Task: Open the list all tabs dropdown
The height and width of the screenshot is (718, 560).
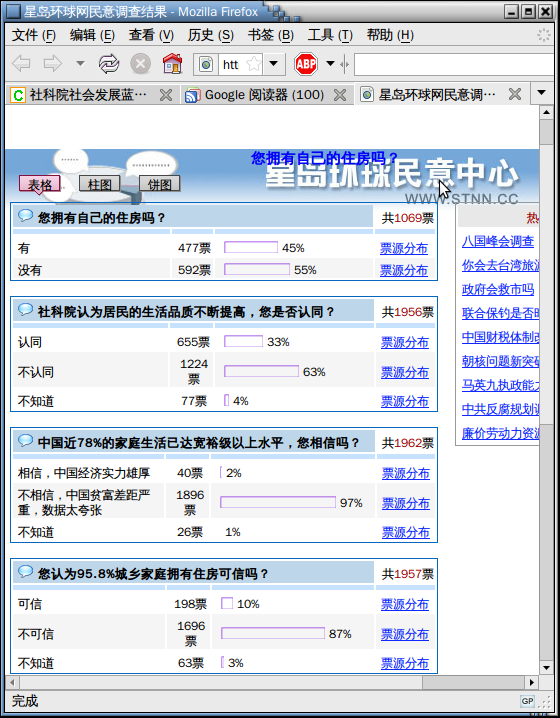Action: [542, 93]
